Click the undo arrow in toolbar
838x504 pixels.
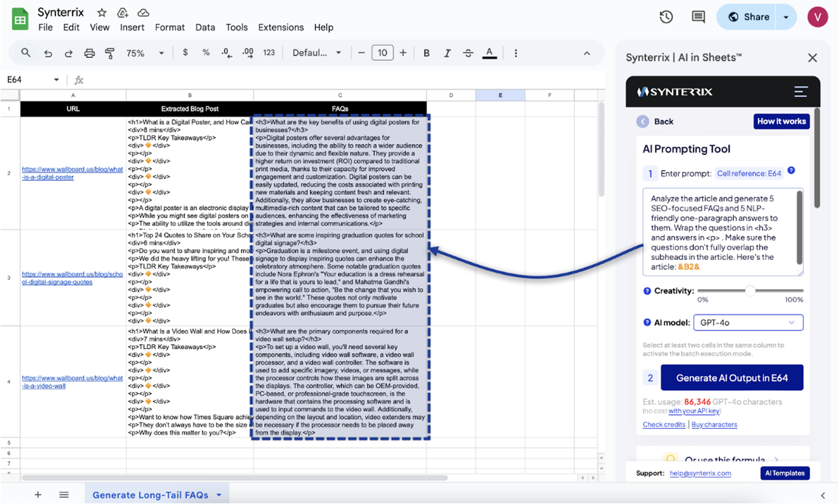coord(48,53)
